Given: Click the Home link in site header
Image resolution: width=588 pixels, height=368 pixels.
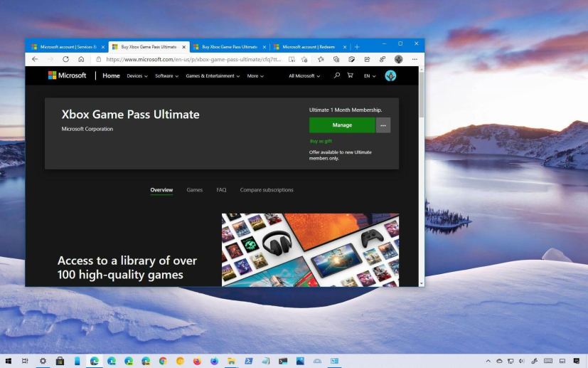Looking at the screenshot, I should 111,75.
